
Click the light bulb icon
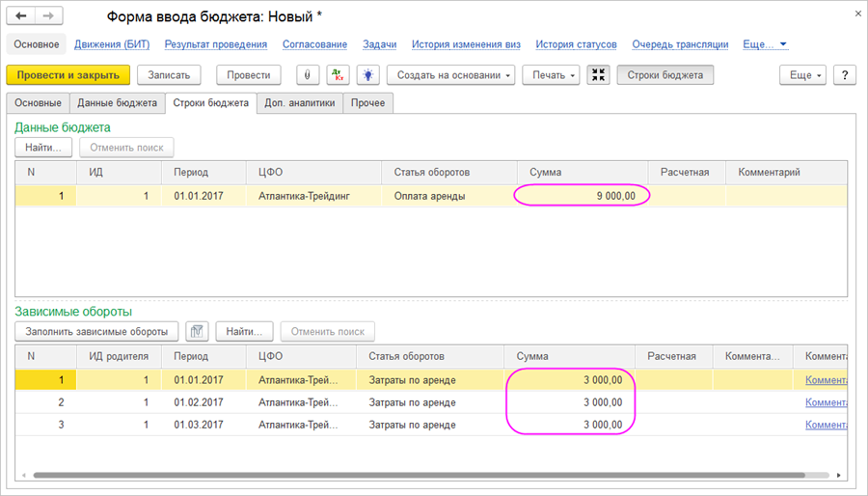tap(367, 75)
